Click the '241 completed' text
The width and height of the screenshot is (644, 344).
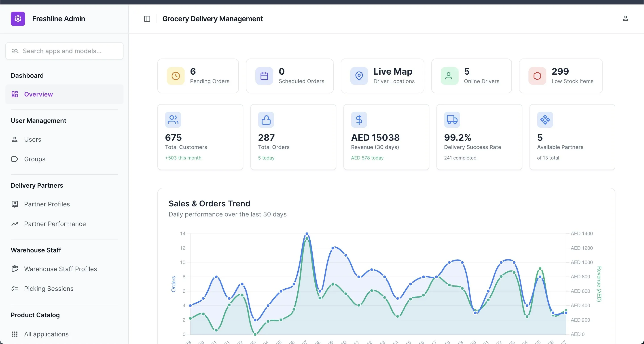[460, 158]
